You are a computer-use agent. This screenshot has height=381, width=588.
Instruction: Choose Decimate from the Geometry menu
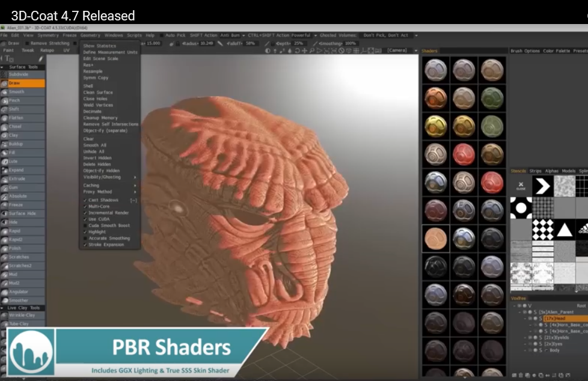92,111
